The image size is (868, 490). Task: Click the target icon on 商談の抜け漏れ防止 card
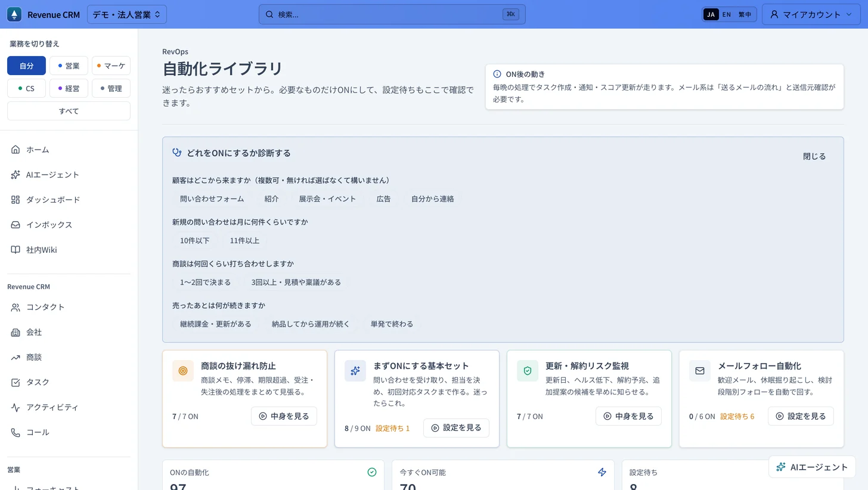click(x=183, y=371)
